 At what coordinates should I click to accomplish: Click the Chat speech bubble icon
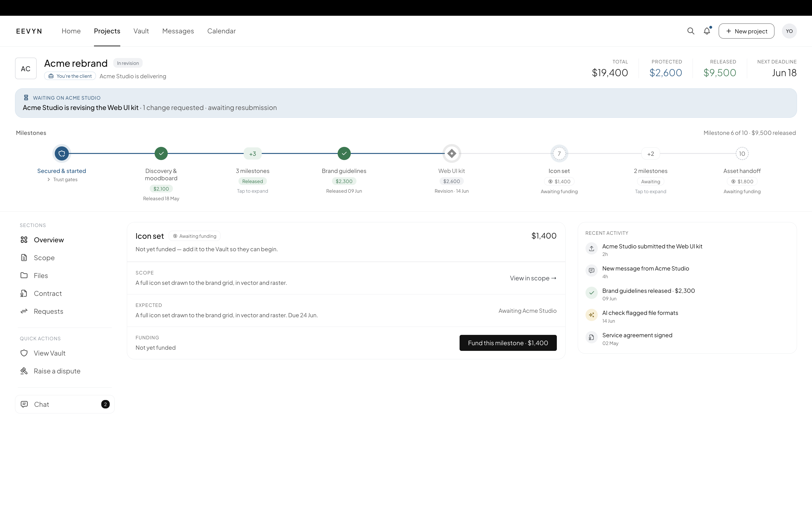24,404
